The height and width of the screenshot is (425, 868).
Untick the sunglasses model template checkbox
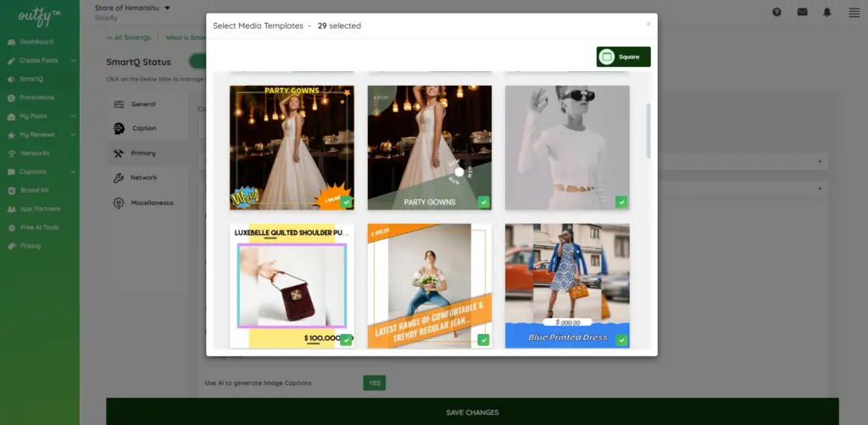tap(621, 202)
